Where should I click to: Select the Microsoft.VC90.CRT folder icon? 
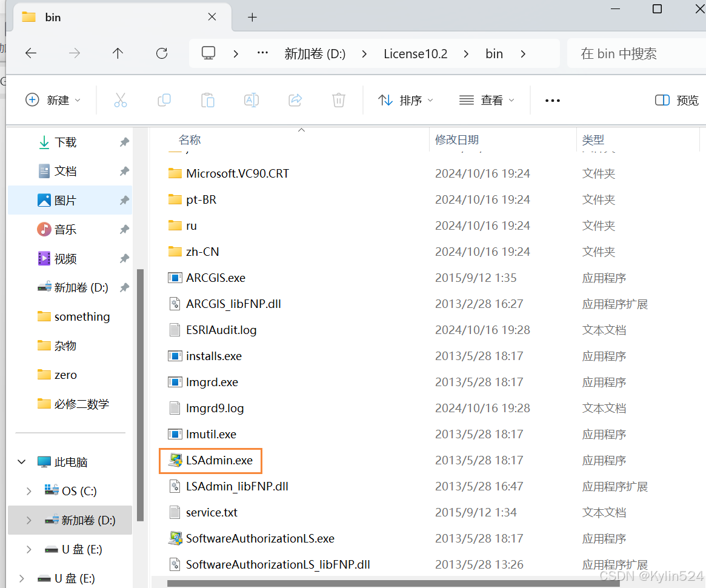pyautogui.click(x=175, y=173)
